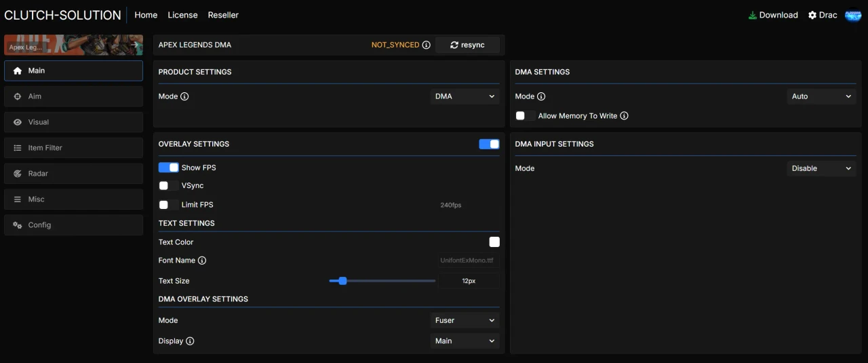Screen dimensions: 868x363
Task: Open the Reseller menu item
Action: pyautogui.click(x=223, y=15)
